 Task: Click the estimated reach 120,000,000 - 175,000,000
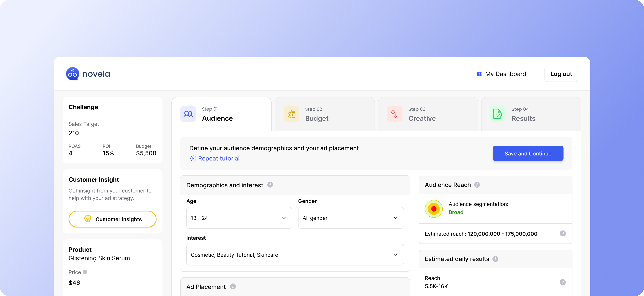pyautogui.click(x=503, y=234)
